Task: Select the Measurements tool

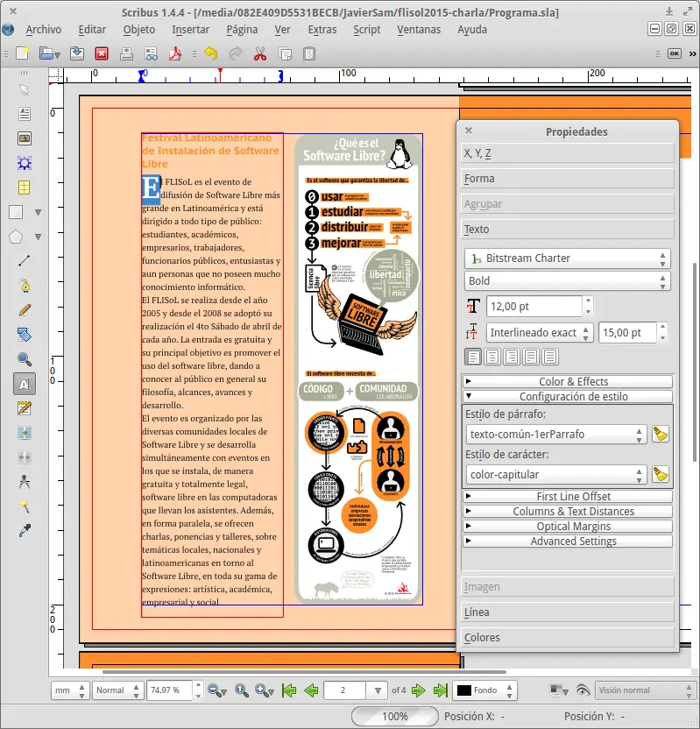Action: (x=25, y=482)
